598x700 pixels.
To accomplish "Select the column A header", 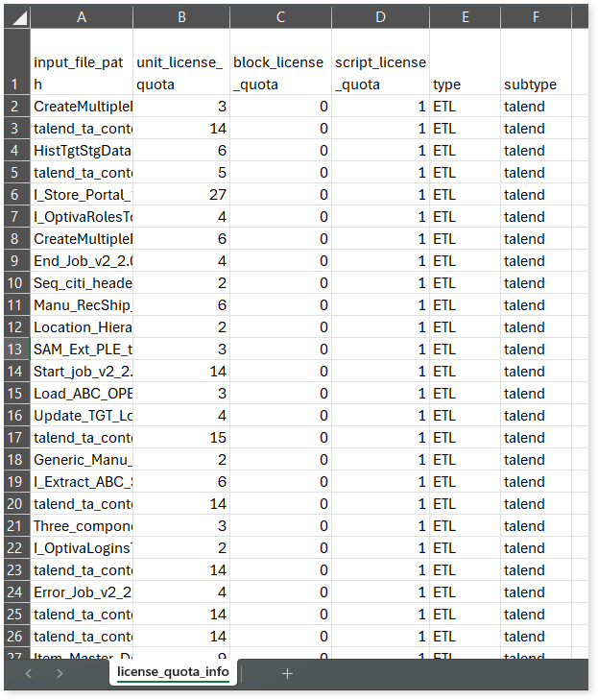I will click(x=81, y=17).
